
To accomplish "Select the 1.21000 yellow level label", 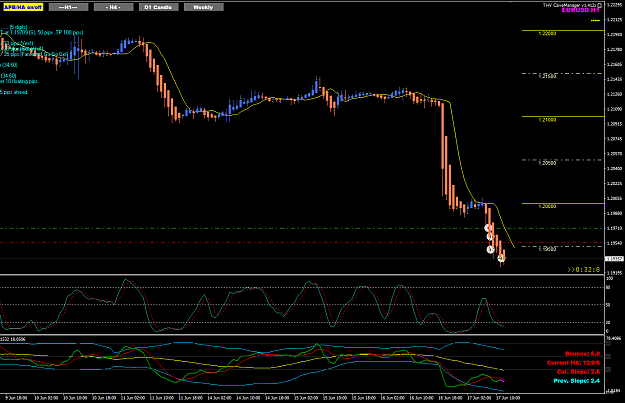I will [x=547, y=120].
